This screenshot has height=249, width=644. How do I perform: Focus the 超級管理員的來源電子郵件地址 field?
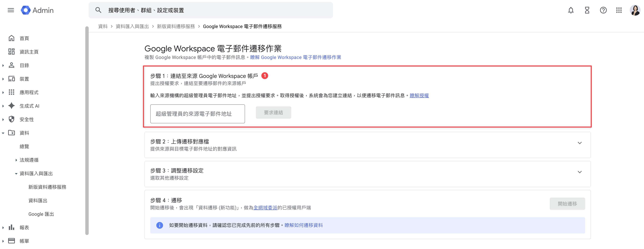click(197, 114)
